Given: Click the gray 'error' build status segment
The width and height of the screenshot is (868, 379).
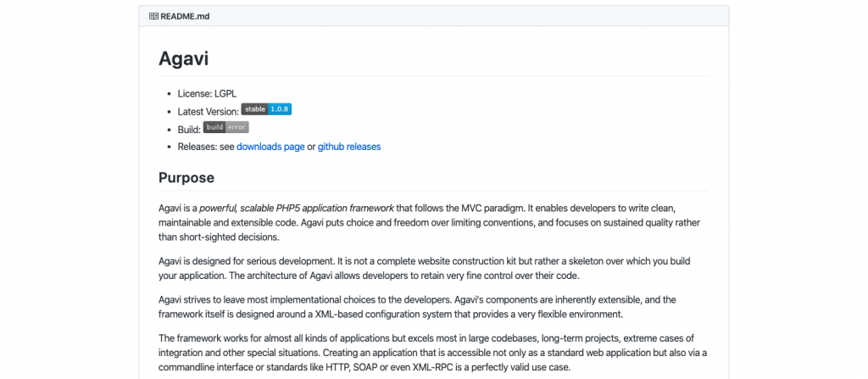Looking at the screenshot, I should tap(237, 127).
